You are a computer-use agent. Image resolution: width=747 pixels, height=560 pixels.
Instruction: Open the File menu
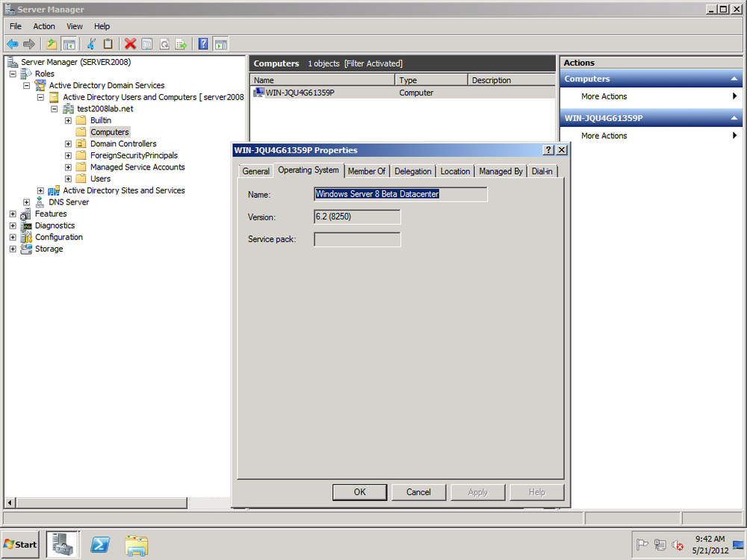click(16, 26)
